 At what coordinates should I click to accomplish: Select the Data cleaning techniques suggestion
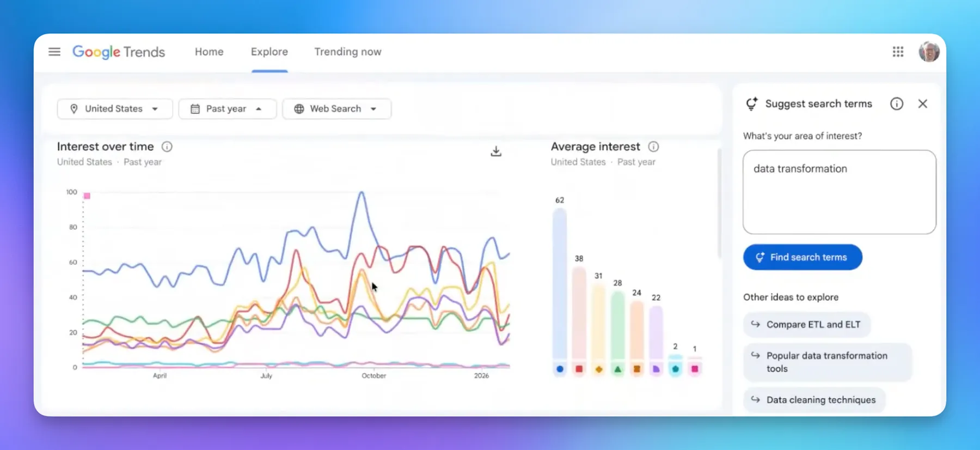[814, 400]
